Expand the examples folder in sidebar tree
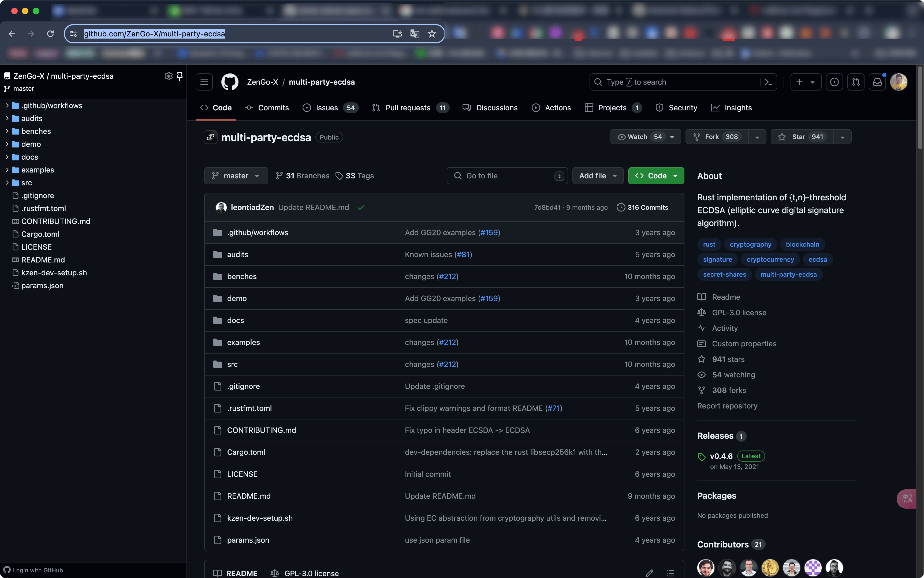The image size is (924, 578). tap(7, 170)
